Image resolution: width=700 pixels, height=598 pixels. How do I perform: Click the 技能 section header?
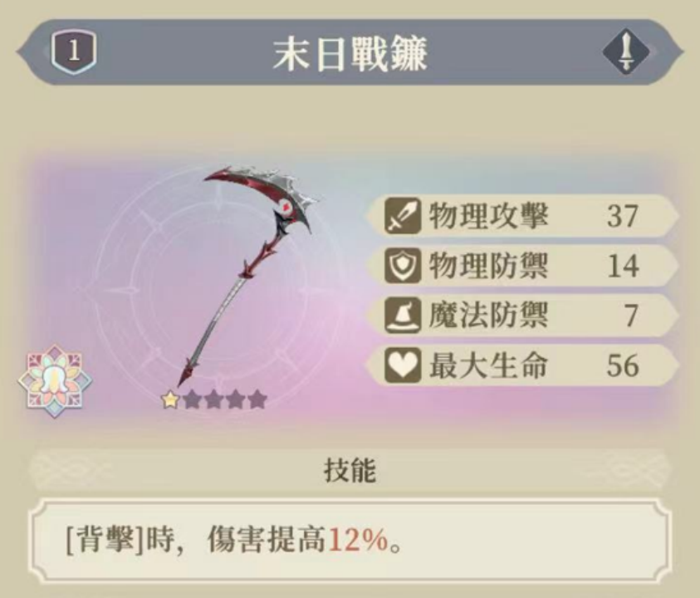point(350,470)
